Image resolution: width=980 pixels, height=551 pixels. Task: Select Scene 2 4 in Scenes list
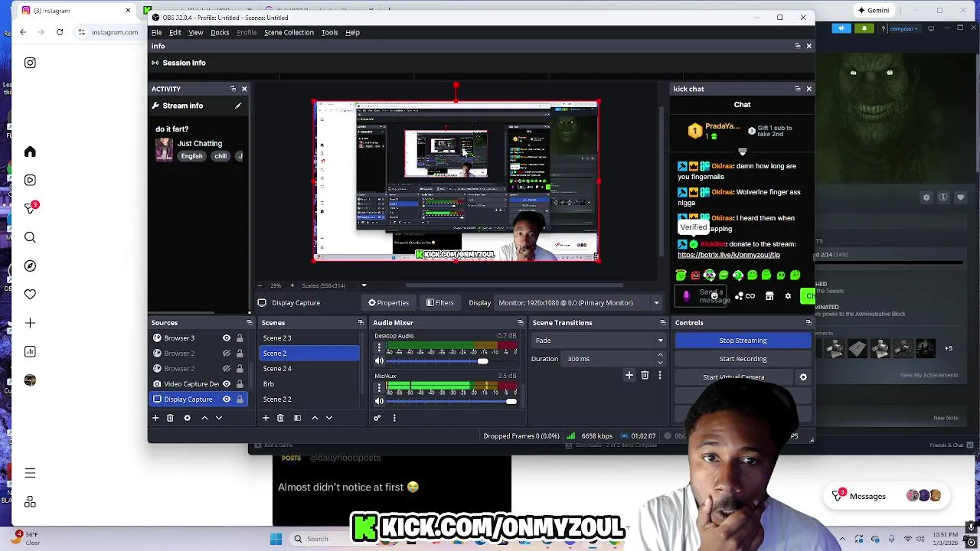click(309, 369)
